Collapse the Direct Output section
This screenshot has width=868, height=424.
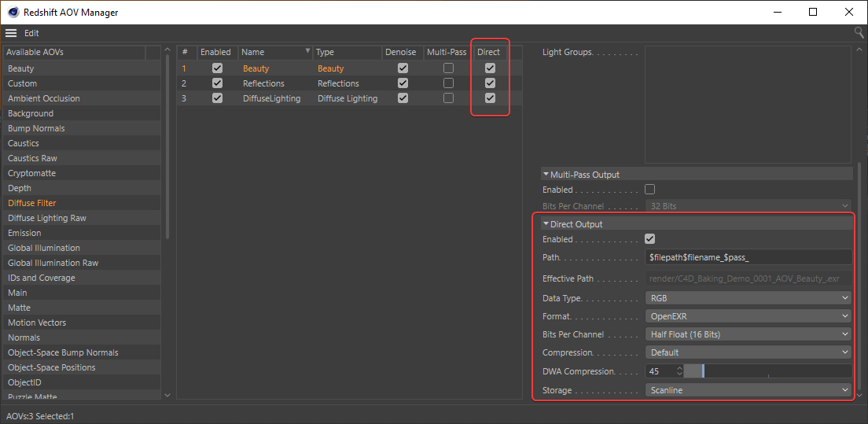pos(546,224)
